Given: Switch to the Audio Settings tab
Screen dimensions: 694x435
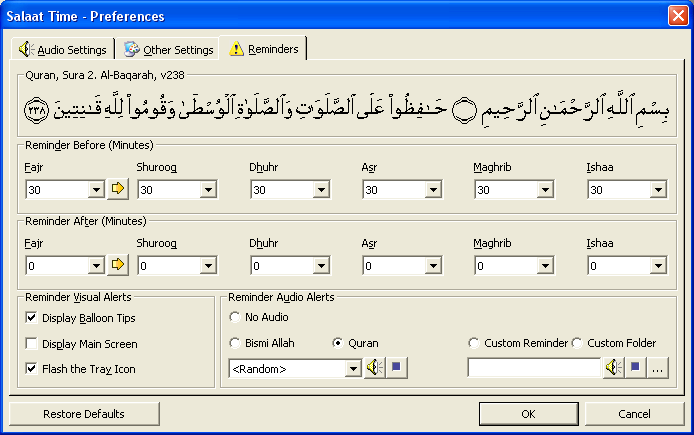Looking at the screenshot, I should coord(63,50).
